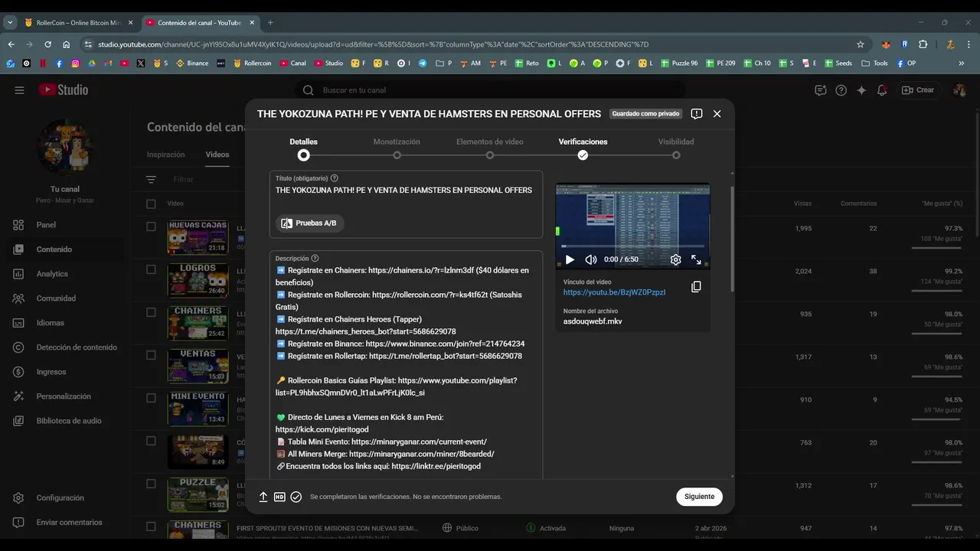Go to the Visibilidad step

(x=676, y=148)
